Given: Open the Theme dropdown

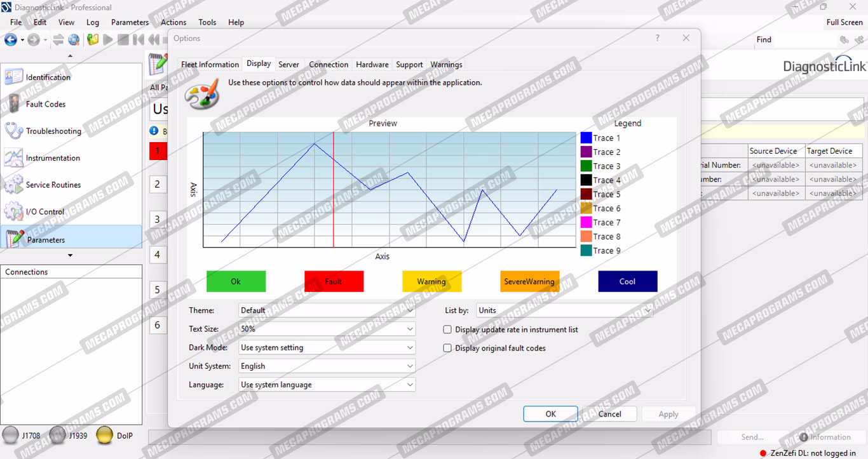Looking at the screenshot, I should tap(327, 310).
